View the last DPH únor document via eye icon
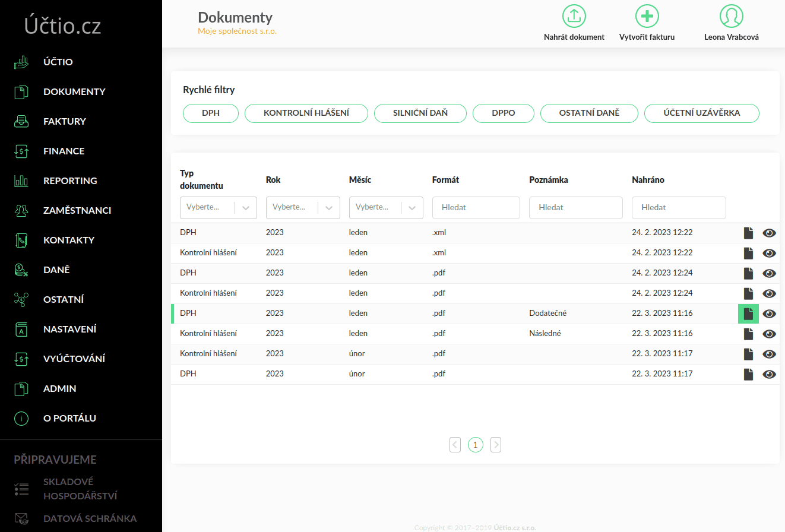 (x=769, y=375)
